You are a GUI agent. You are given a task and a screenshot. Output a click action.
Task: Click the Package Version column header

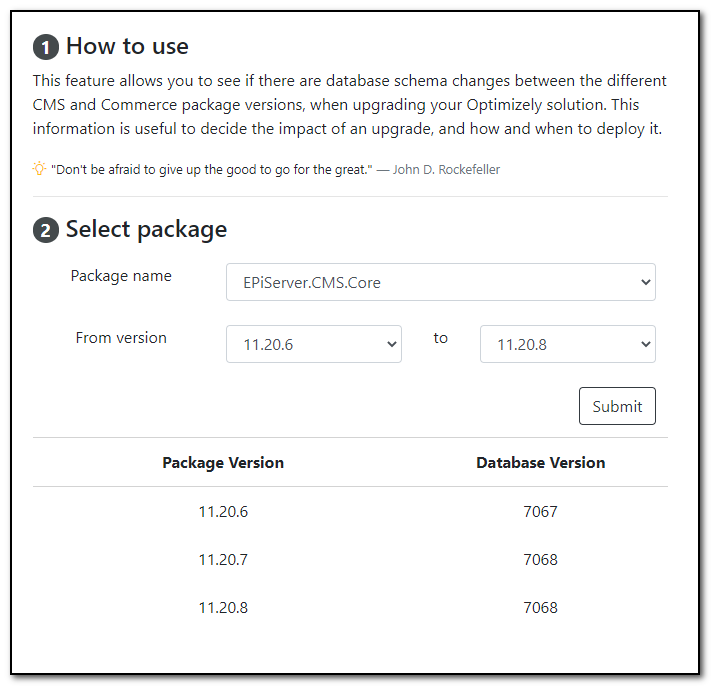(x=223, y=463)
